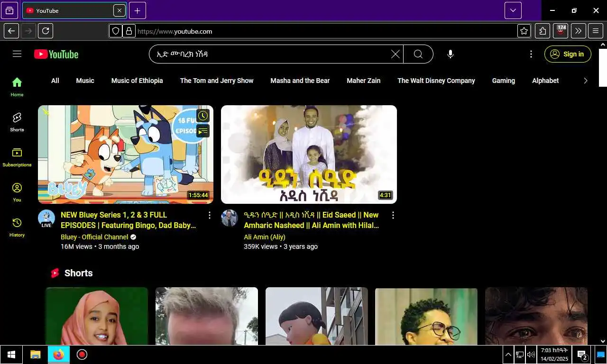Open the volume control in system tray
607x364 pixels.
pyautogui.click(x=531, y=354)
